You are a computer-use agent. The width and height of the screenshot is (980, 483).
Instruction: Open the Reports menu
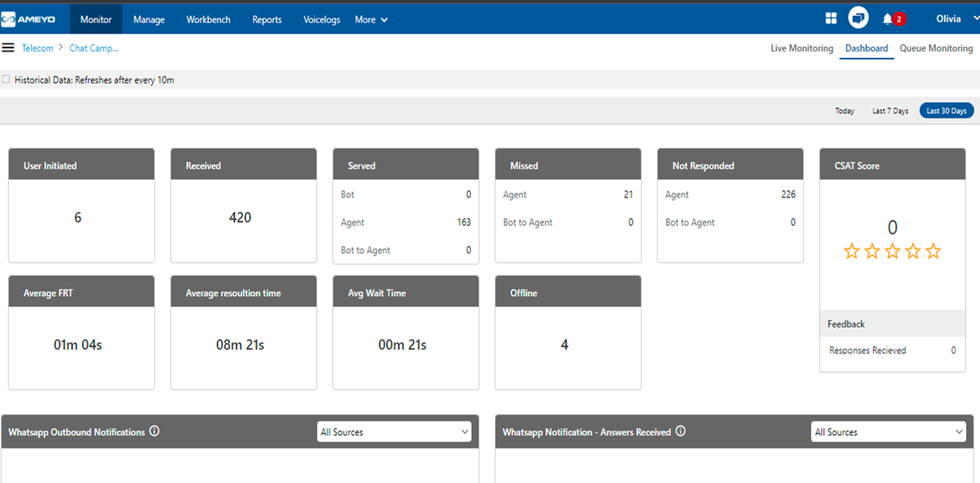click(x=267, y=20)
